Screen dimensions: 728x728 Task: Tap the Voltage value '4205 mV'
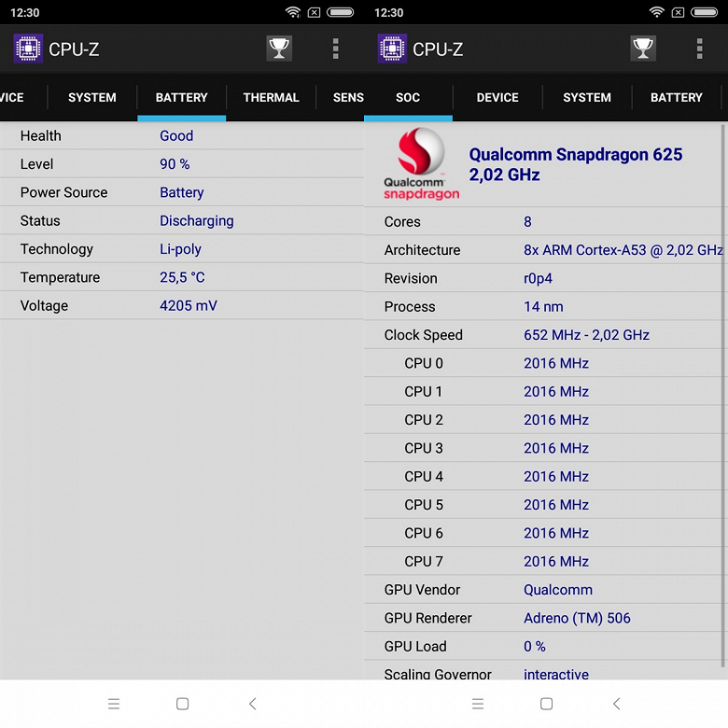[188, 305]
